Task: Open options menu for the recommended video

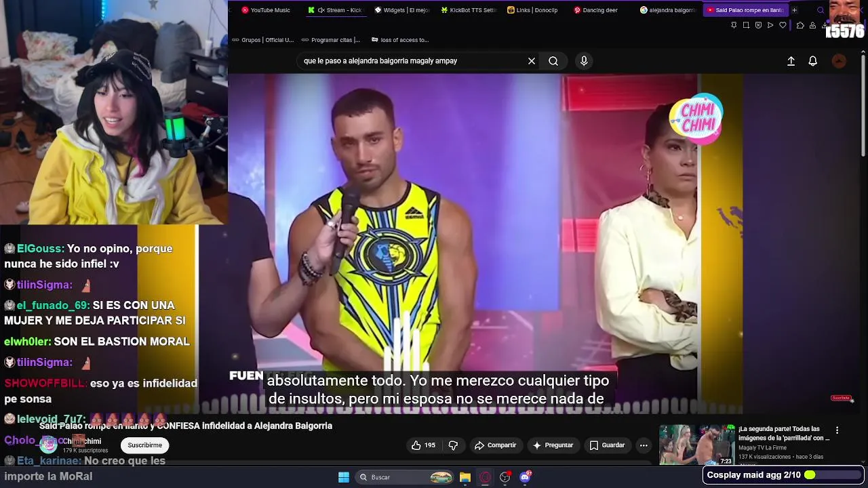Action: [837, 430]
